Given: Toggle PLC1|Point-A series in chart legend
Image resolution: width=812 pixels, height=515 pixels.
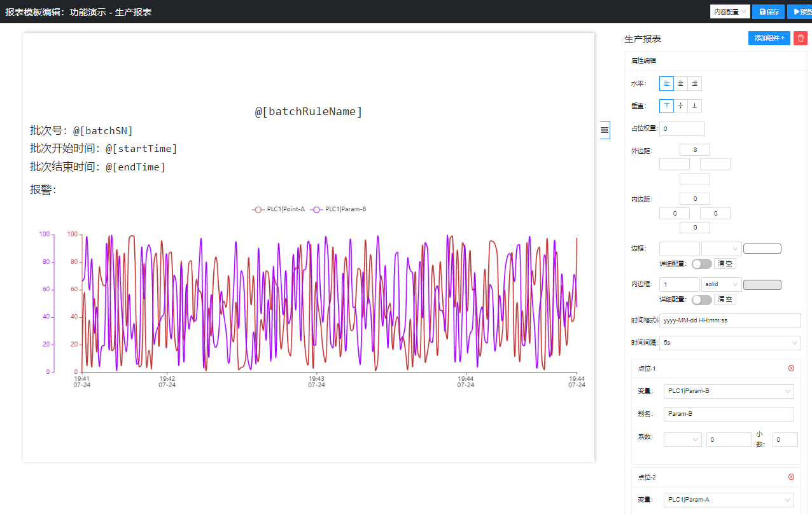Looking at the screenshot, I should [x=279, y=209].
